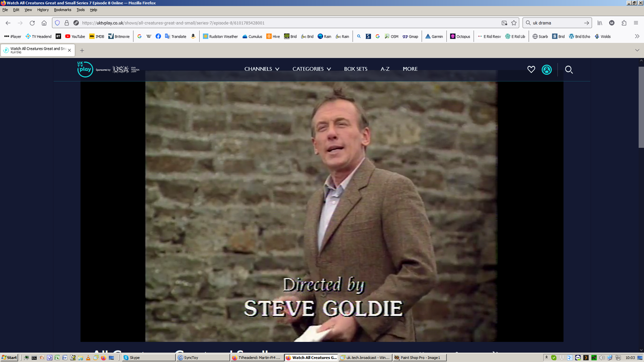The image size is (644, 362).
Task: Bookmark this page with the star
Action: [x=514, y=23]
